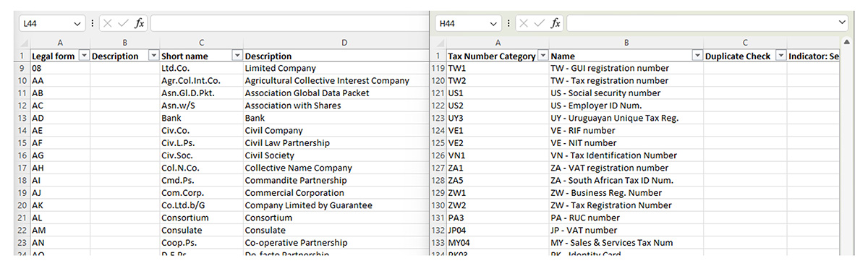
Task: Open Insert Function fx in right window
Action: (556, 23)
